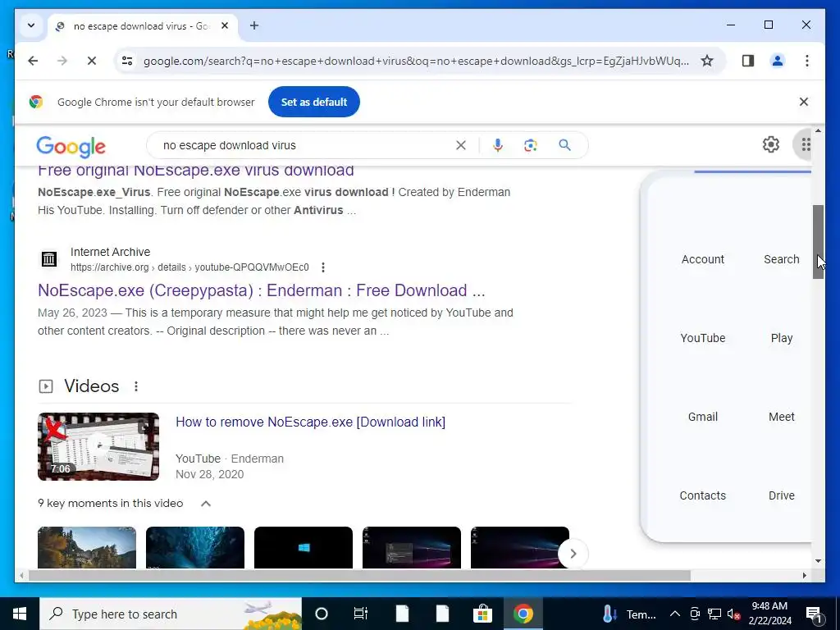This screenshot has width=840, height=630.
Task: Click horizontal scrollbar right arrow
Action: tap(804, 575)
